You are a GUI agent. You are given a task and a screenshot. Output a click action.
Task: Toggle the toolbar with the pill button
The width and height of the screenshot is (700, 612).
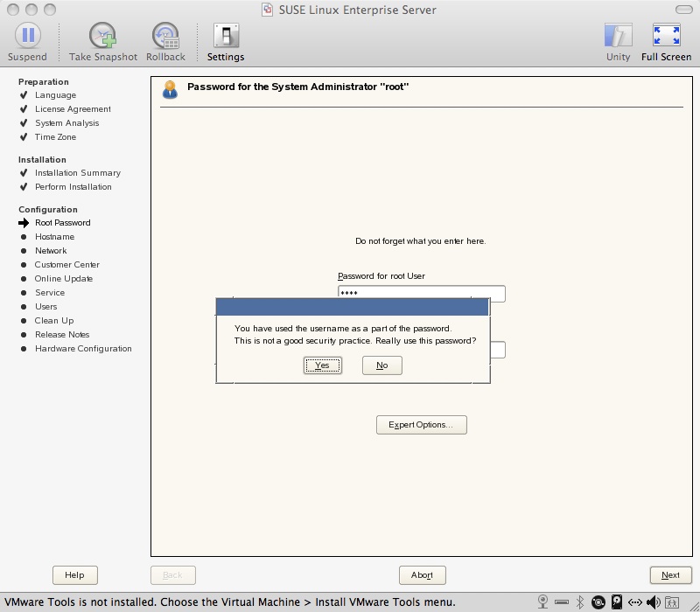(684, 10)
